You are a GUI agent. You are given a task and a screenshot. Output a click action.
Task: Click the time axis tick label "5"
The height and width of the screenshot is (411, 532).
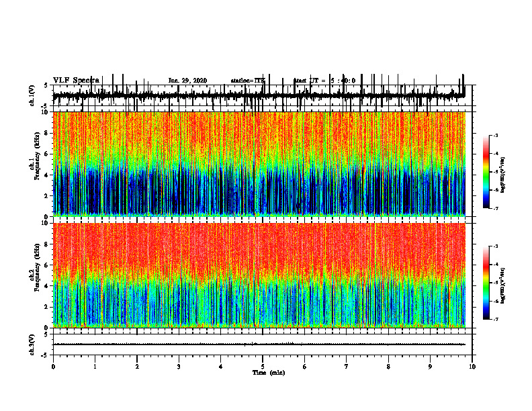coord(263,367)
